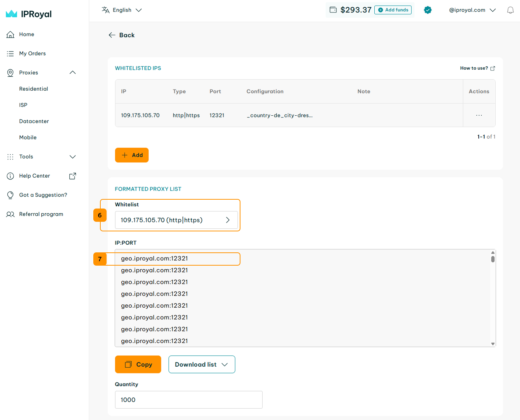This screenshot has height=420, width=520.
Task: Go to Home in sidebar
Action: (x=27, y=34)
